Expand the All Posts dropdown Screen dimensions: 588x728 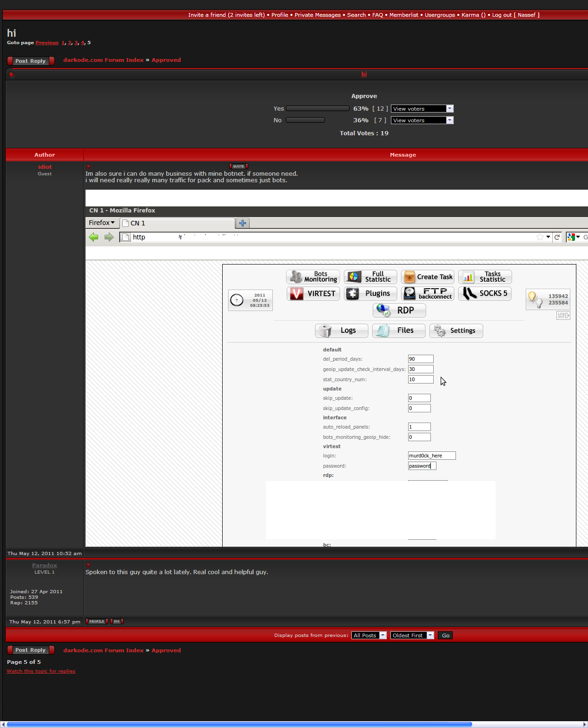tap(369, 635)
